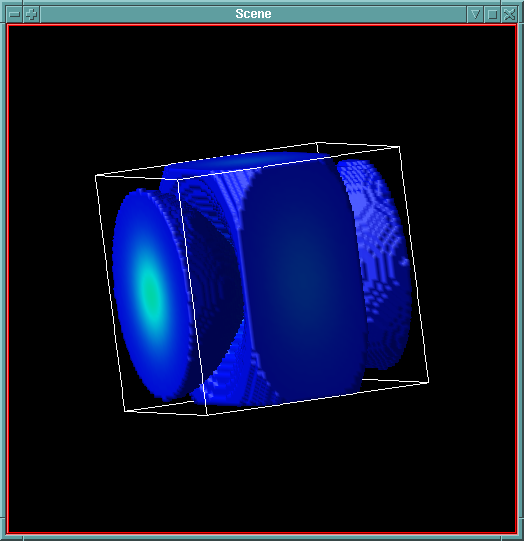
Task: Select the bounding box's top-left corner
Action: [x=96, y=176]
